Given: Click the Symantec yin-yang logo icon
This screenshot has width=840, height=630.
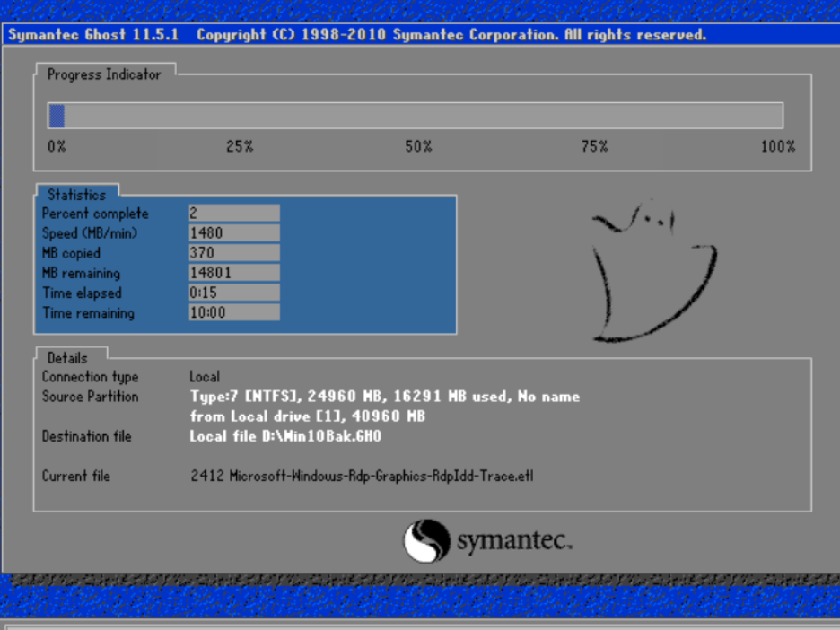Looking at the screenshot, I should [426, 541].
